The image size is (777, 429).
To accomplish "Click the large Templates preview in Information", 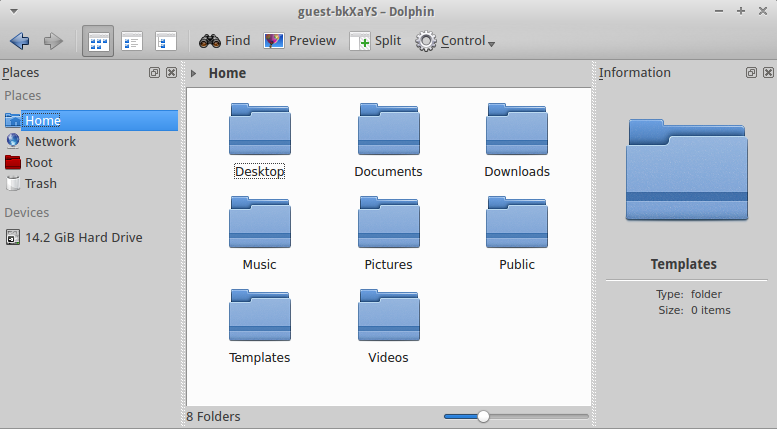I will [x=687, y=169].
